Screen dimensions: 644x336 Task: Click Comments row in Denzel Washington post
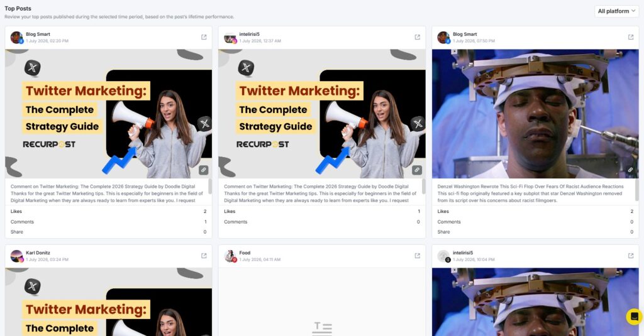[535, 222]
